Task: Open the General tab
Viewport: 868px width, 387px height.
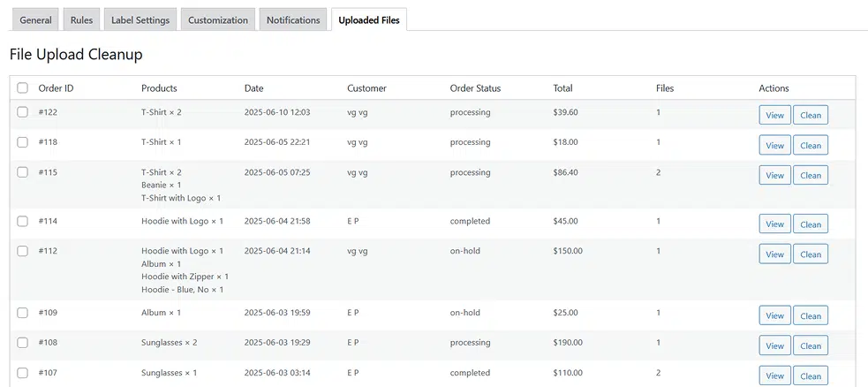Action: coord(35,20)
